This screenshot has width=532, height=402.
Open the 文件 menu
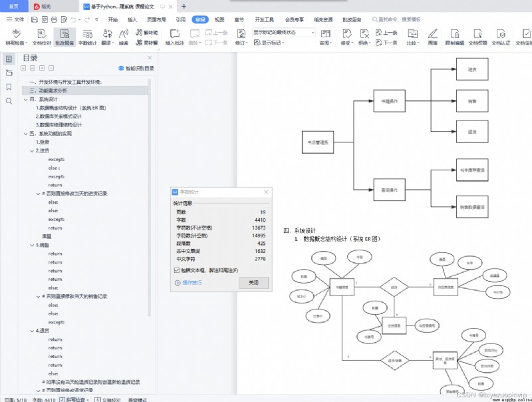point(15,20)
